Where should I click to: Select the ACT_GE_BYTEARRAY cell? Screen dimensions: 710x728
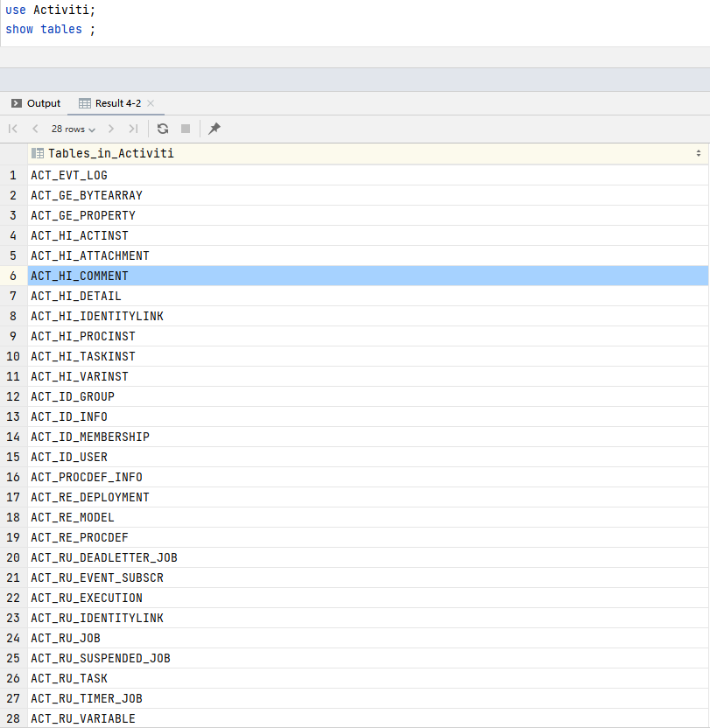368,195
